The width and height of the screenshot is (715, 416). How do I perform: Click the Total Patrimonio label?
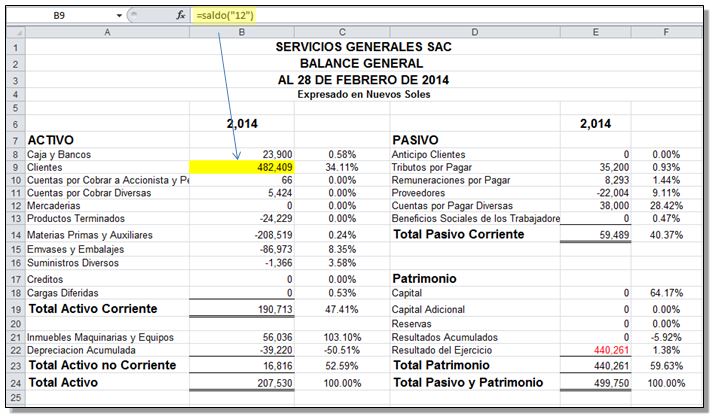tap(441, 365)
